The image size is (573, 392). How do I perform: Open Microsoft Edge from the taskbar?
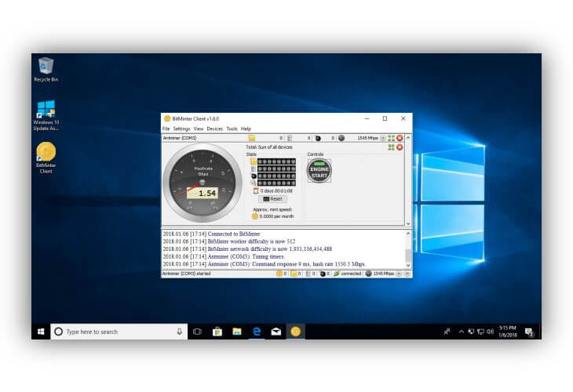[x=257, y=332]
